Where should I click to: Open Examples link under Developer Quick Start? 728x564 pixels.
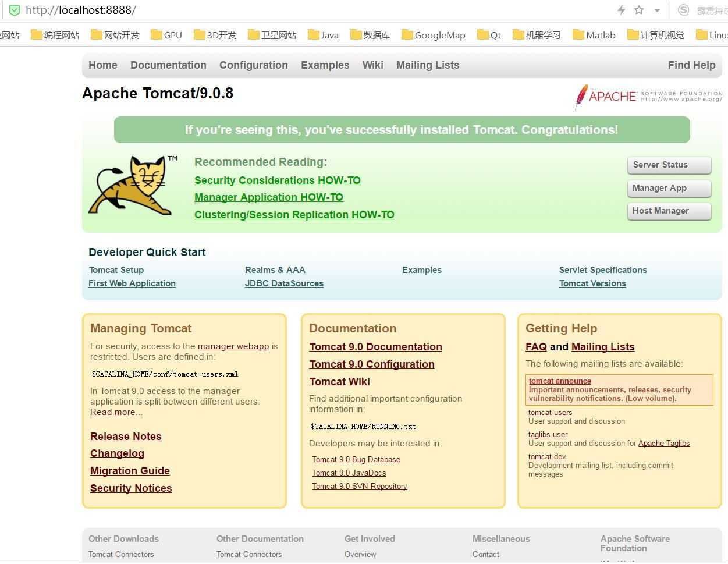(422, 270)
